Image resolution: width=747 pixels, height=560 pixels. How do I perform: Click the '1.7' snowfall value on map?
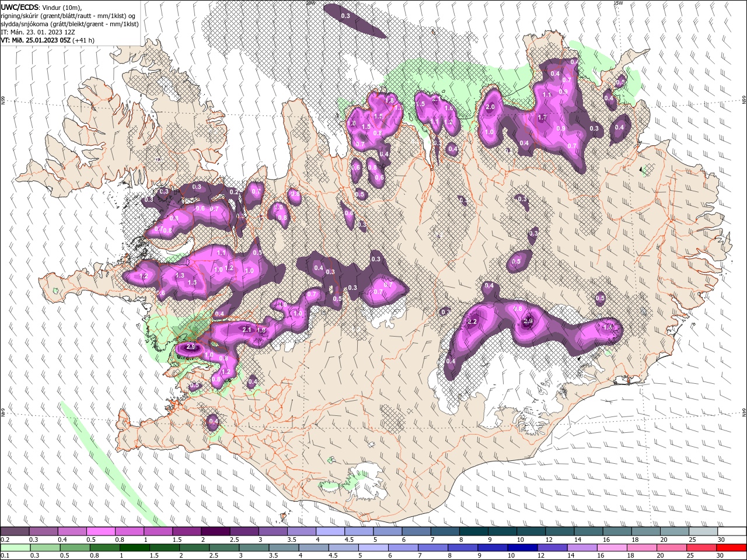pos(542,118)
